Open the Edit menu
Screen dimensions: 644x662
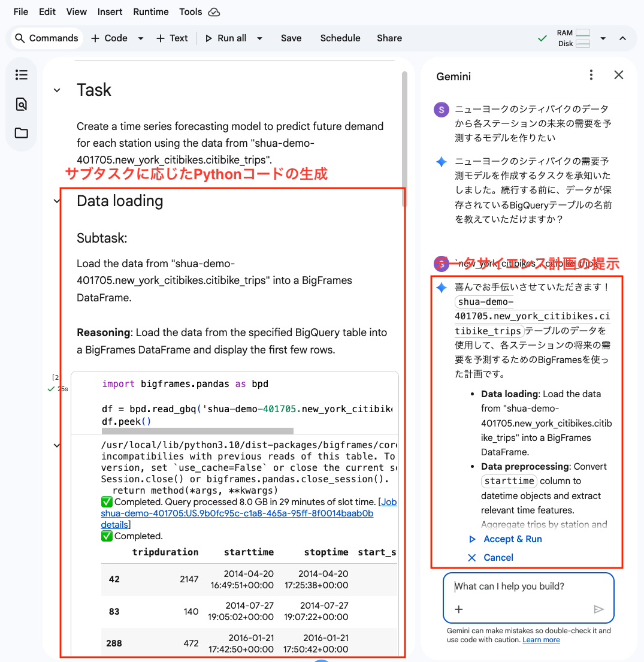point(47,12)
